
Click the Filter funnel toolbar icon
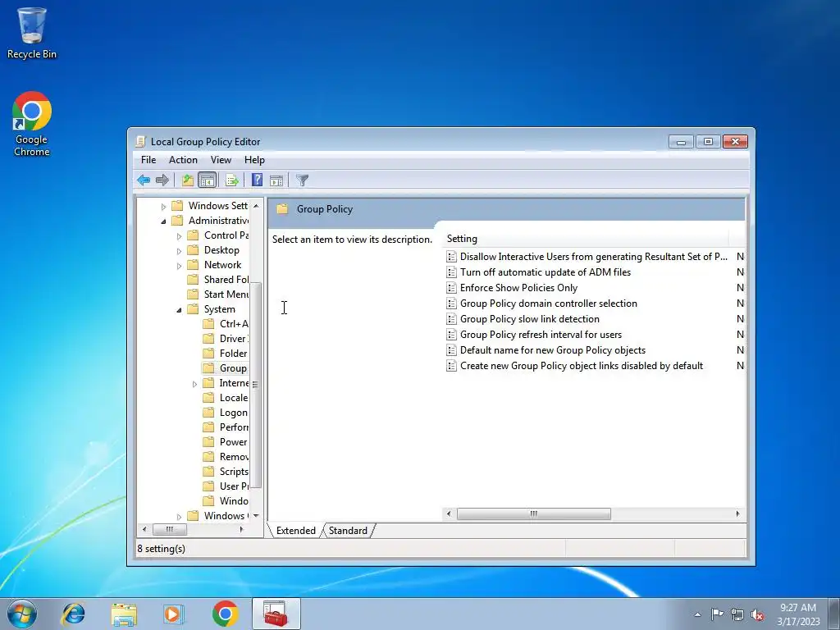coord(302,180)
